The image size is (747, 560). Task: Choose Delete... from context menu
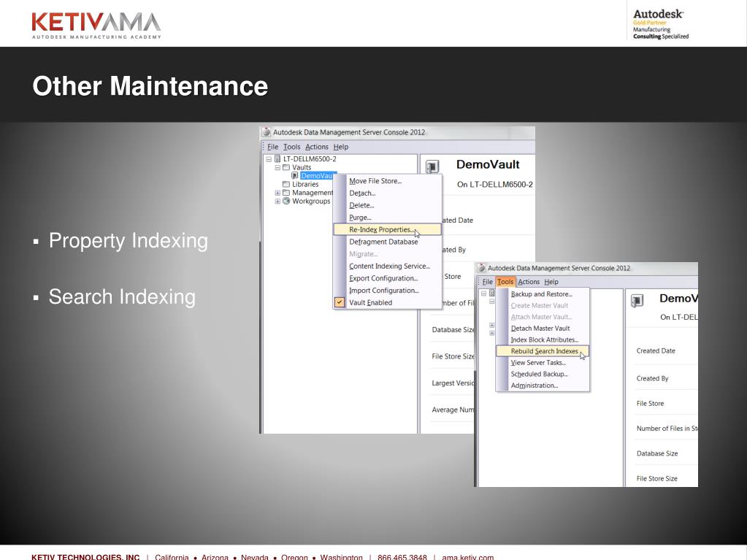pyautogui.click(x=387, y=205)
